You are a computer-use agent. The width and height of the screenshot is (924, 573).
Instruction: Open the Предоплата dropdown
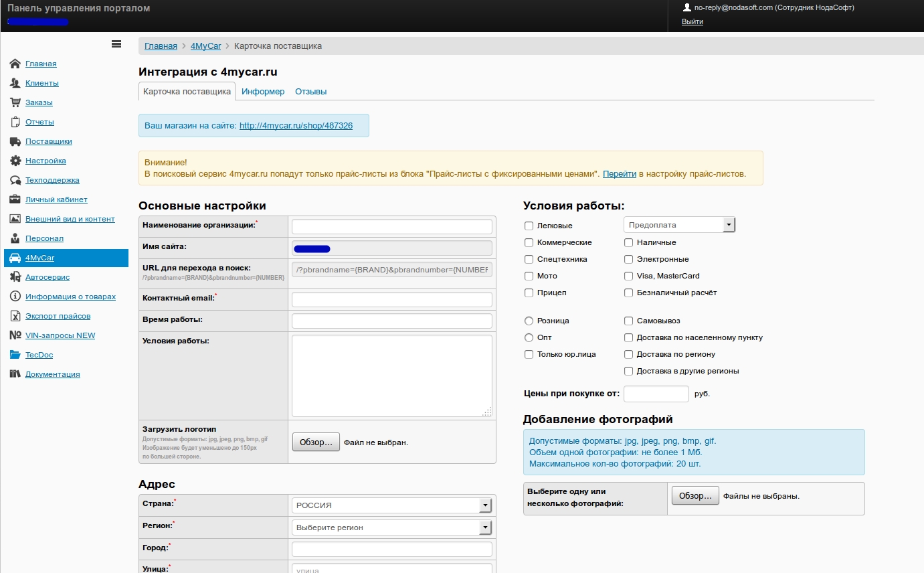tap(679, 225)
